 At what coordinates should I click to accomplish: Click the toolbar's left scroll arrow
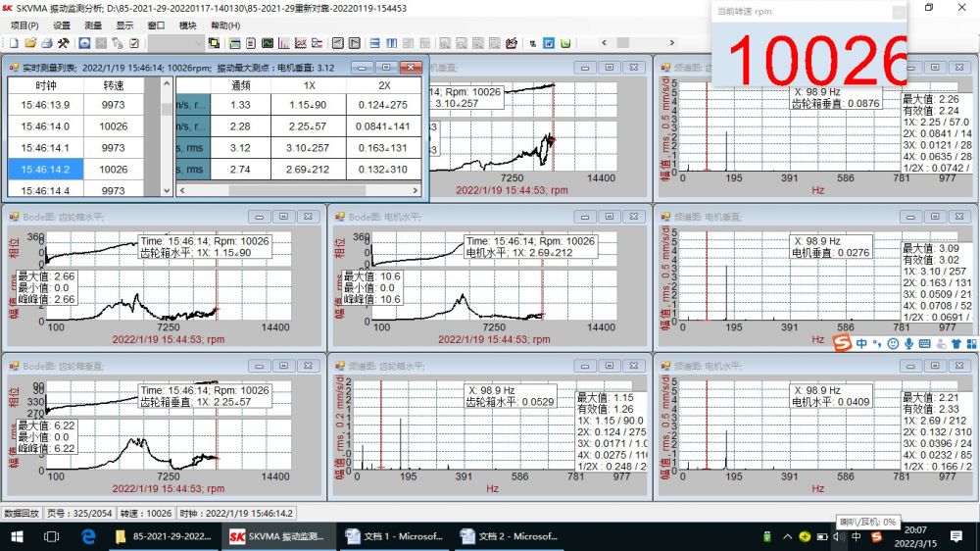[x=604, y=42]
